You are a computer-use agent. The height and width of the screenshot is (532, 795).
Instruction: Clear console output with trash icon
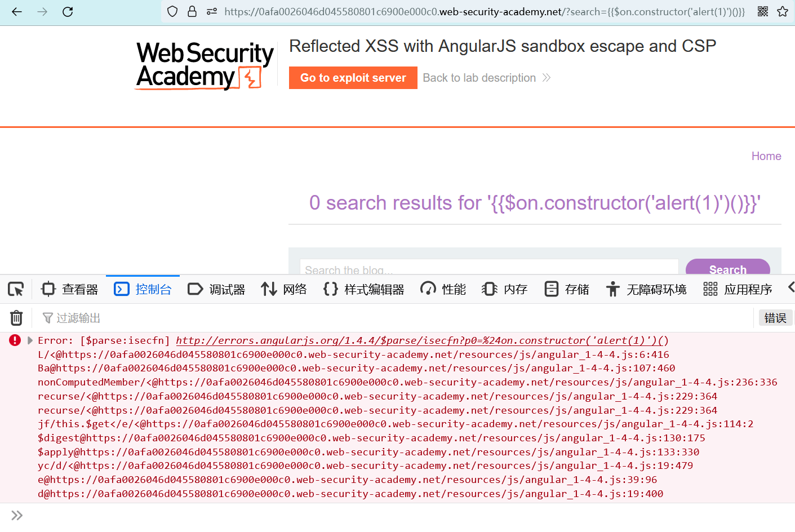tap(16, 318)
